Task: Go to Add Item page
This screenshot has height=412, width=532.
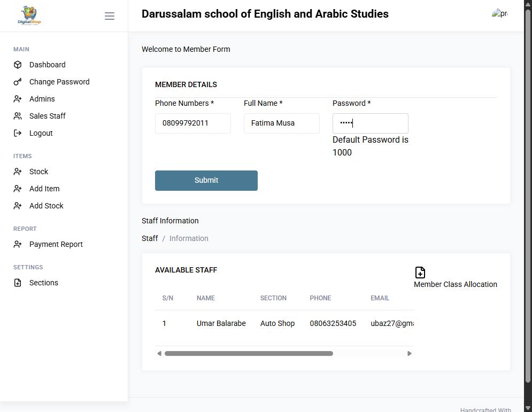Action: [44, 189]
